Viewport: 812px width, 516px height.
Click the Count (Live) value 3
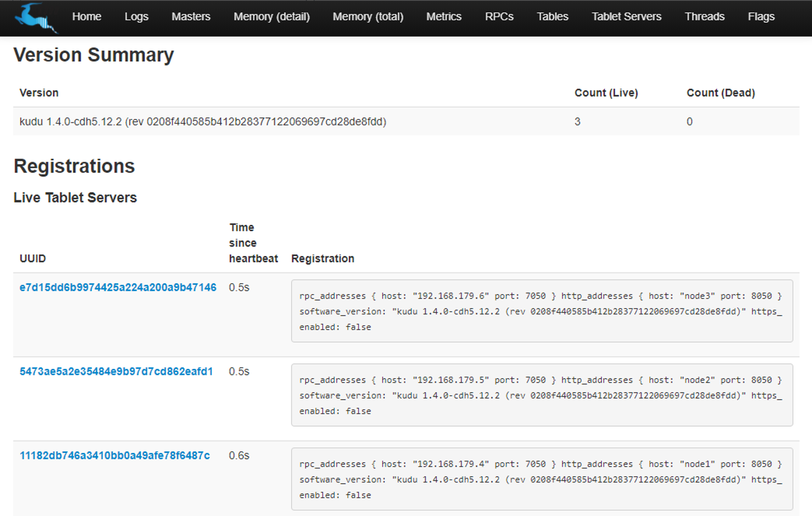[577, 122]
